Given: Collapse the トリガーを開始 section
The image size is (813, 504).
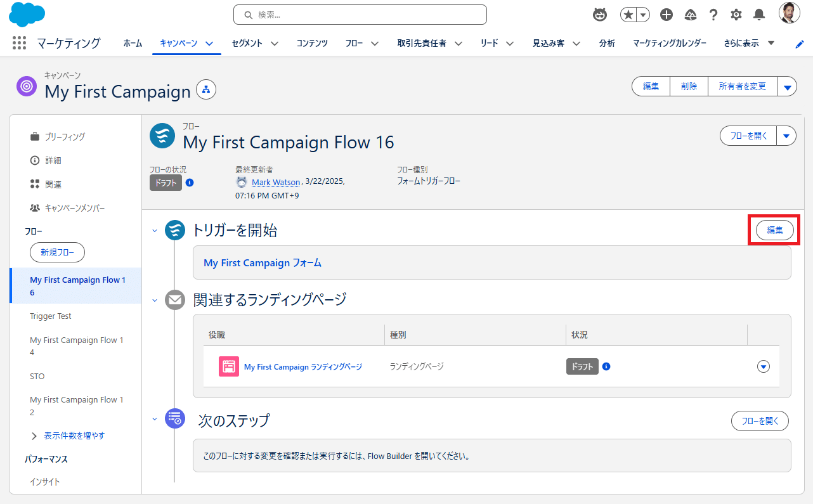Looking at the screenshot, I should (154, 231).
